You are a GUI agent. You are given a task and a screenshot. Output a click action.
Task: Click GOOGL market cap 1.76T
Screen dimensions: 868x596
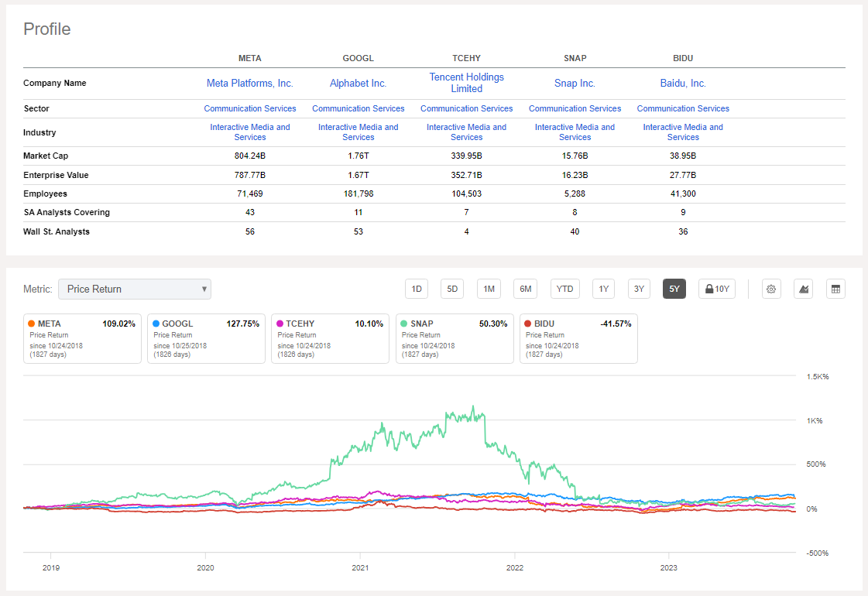click(359, 156)
